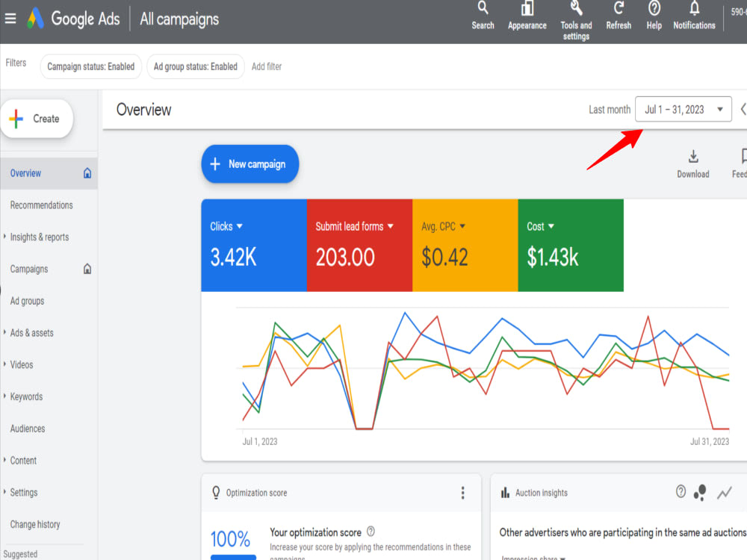Click the Jul 31, 2023 axis label

[710, 441]
